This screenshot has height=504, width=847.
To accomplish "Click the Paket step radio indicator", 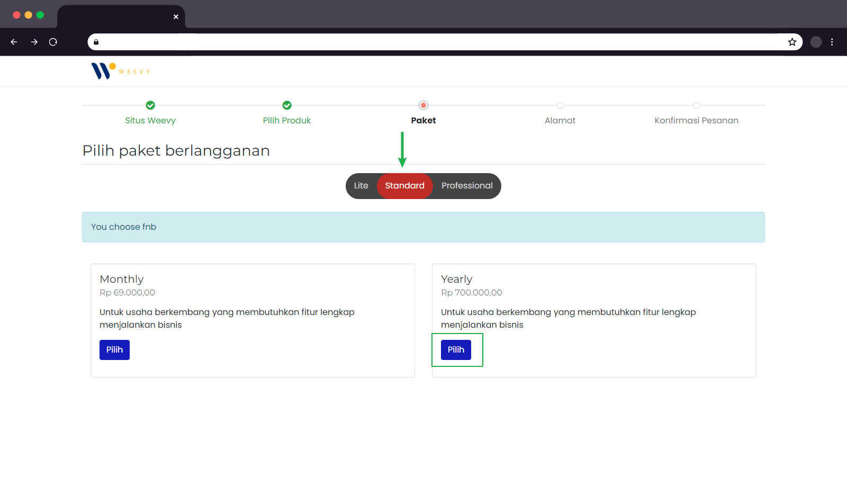I will [423, 105].
